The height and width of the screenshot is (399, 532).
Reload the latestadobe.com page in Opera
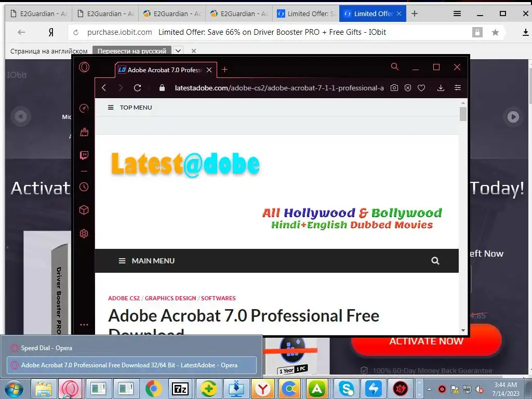pyautogui.click(x=137, y=88)
